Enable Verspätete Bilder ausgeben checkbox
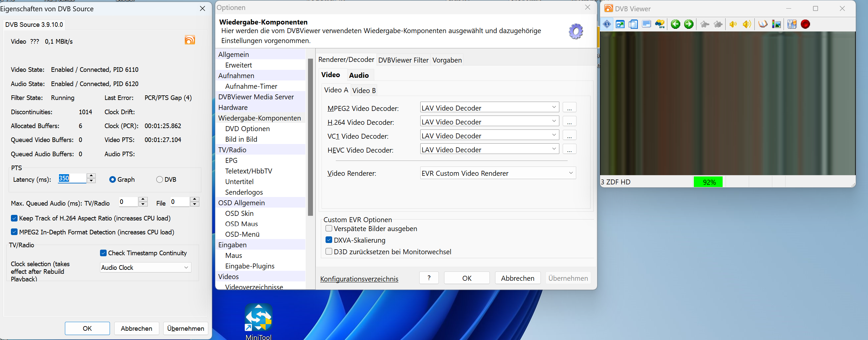Screen dimensions: 868x340 (x=329, y=228)
